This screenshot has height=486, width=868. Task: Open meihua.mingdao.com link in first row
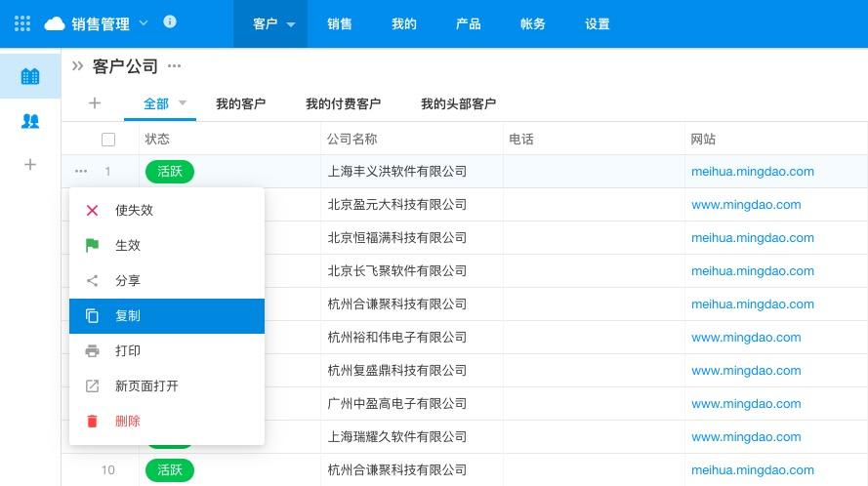point(752,172)
